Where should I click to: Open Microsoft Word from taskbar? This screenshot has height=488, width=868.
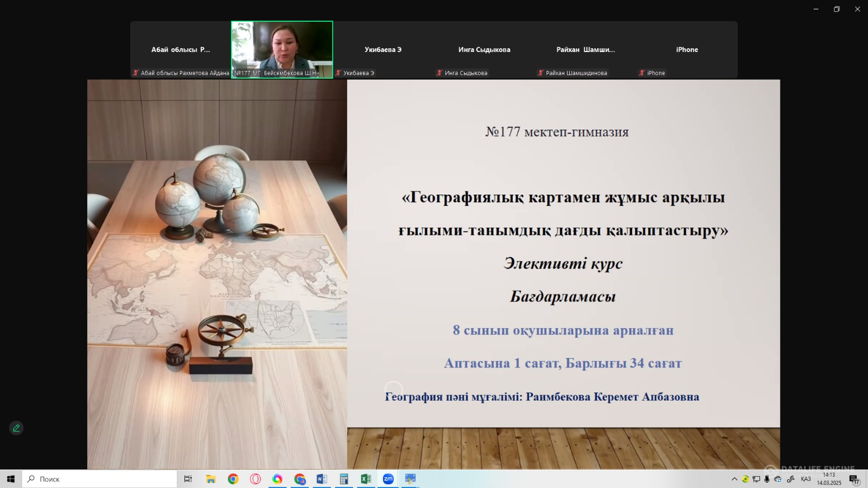[322, 479]
